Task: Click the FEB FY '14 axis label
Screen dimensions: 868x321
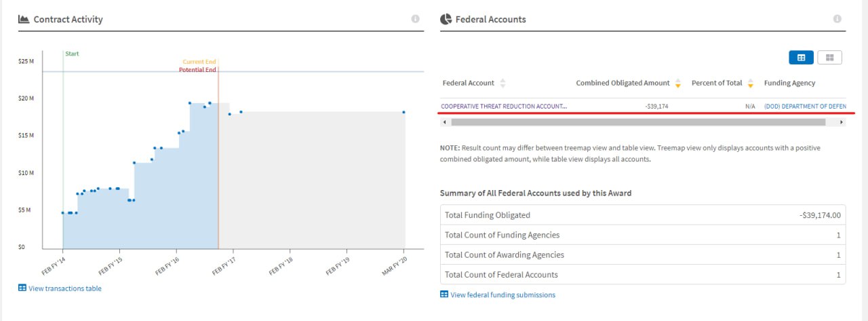Action: (55, 264)
